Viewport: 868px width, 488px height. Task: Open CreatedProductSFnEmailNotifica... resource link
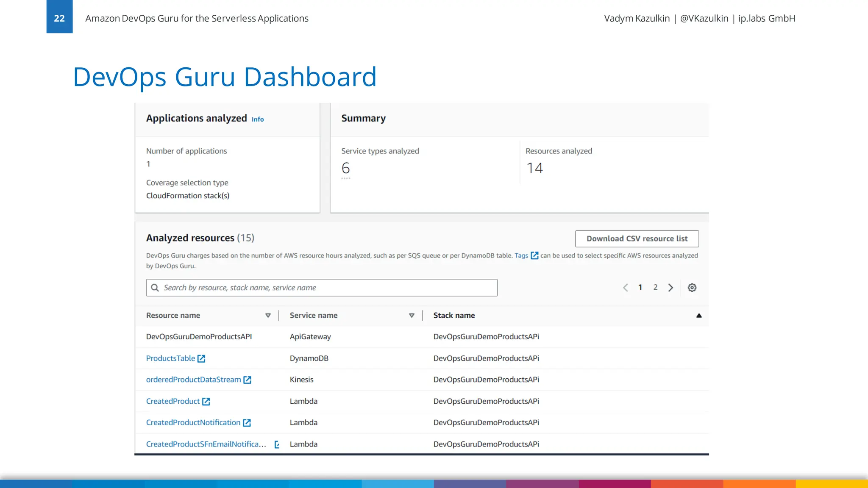(206, 444)
